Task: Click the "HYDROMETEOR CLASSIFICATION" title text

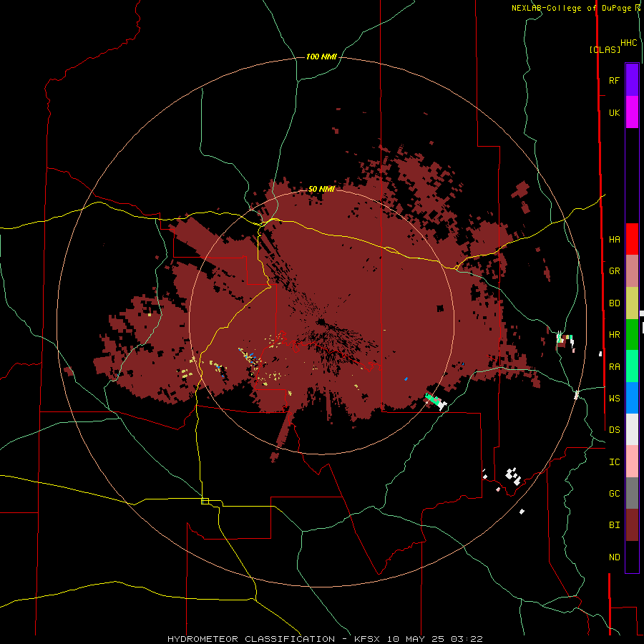Action: [251, 639]
